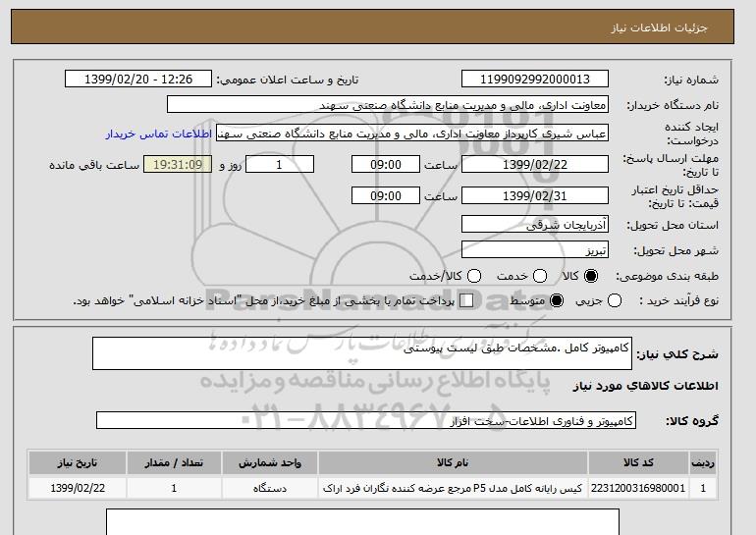756x535 pixels.
Task: Click the product code cell 2231200316980001
Action: pyautogui.click(x=638, y=488)
